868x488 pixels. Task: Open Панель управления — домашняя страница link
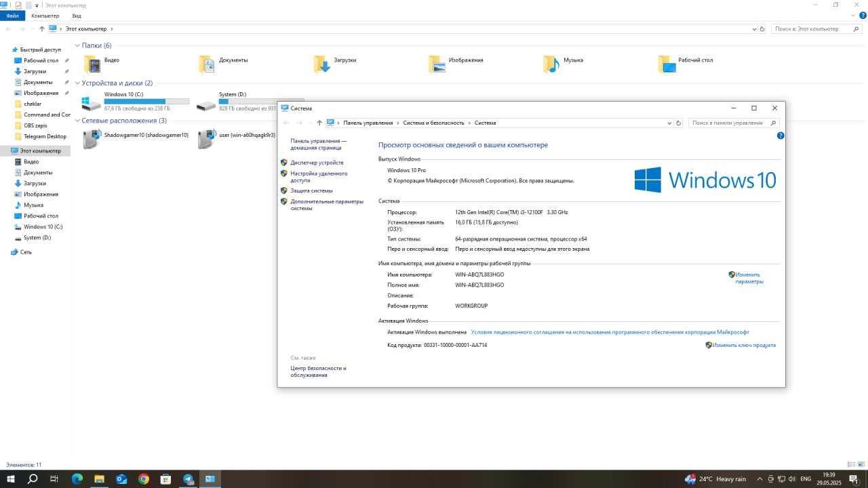pos(319,144)
